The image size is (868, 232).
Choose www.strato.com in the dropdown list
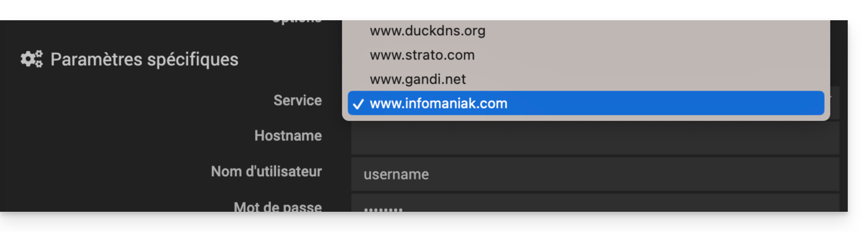coord(422,55)
